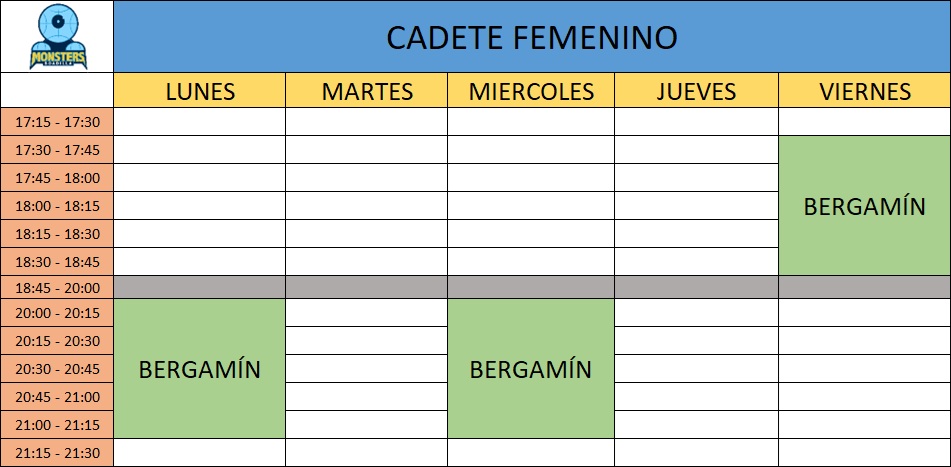Click the empty Monday cell at 17:45 - 18:00
Image resolution: width=951 pixels, height=467 pixels.
[200, 178]
